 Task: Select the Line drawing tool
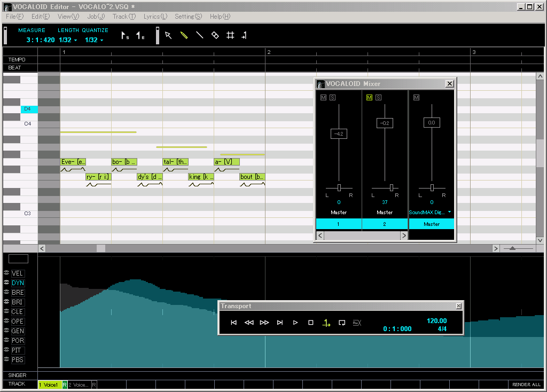pyautogui.click(x=199, y=35)
